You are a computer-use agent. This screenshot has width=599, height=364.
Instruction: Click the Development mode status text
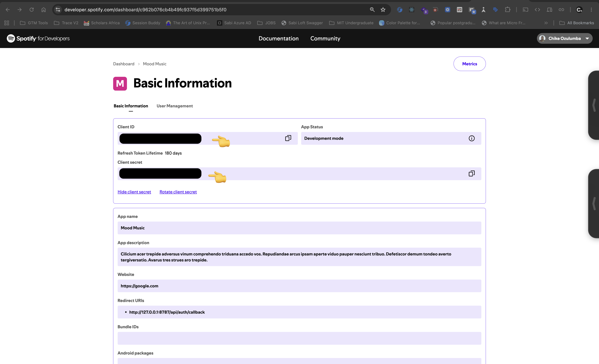coord(324,138)
